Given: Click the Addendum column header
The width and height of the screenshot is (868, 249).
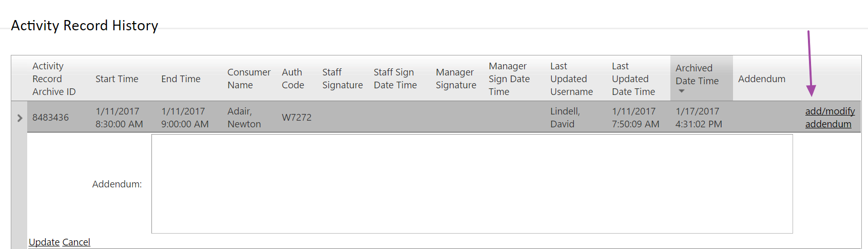Looking at the screenshot, I should click(762, 79).
